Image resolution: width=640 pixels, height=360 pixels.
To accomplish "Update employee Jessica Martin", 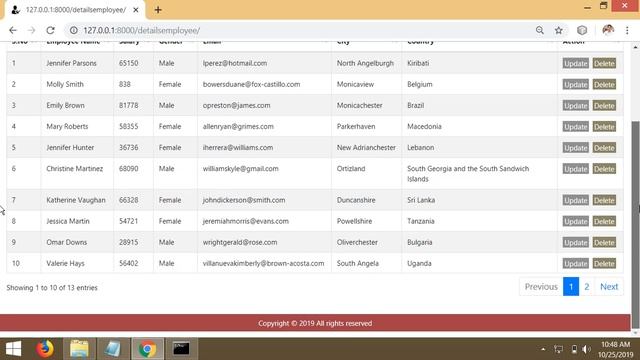I will (576, 221).
